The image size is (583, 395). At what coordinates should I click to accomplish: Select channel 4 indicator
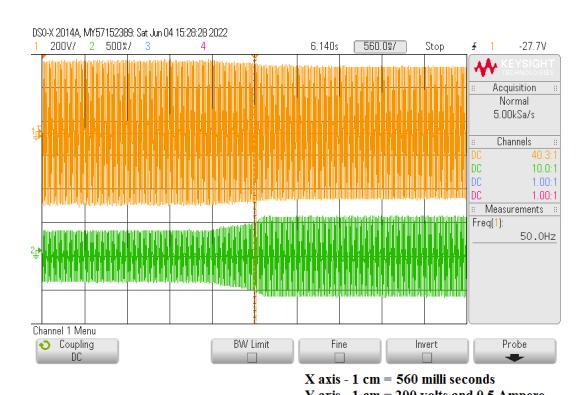pyautogui.click(x=203, y=46)
